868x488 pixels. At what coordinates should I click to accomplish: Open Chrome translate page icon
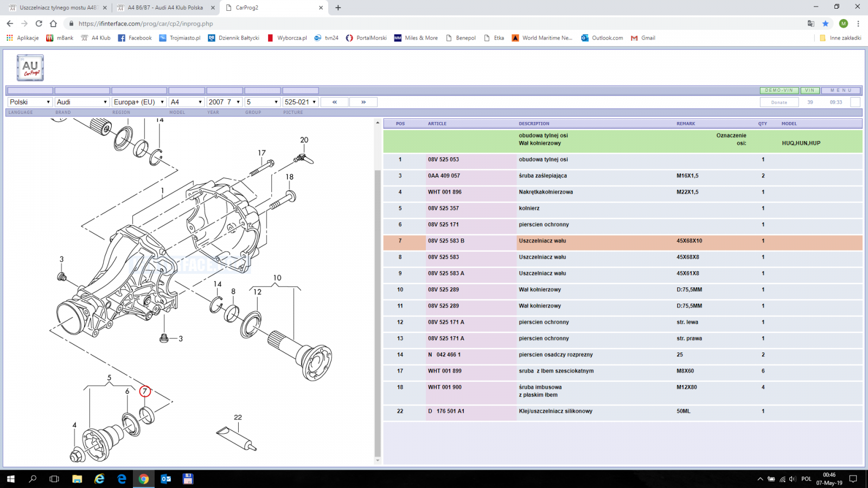(x=811, y=23)
